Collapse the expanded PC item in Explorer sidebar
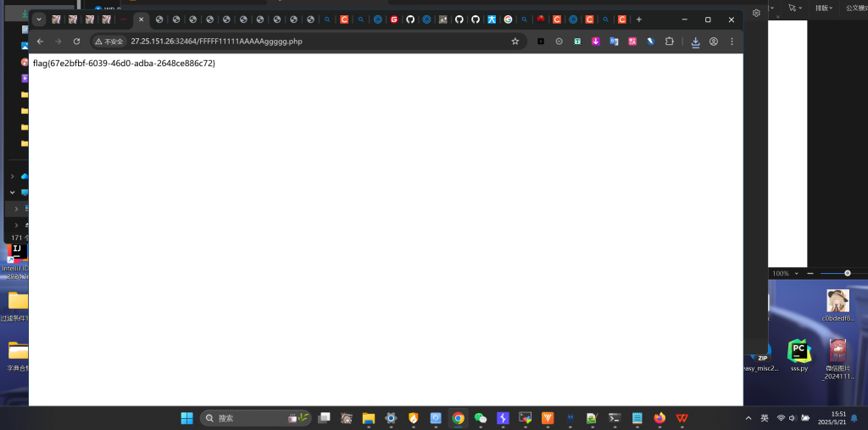 (x=12, y=193)
